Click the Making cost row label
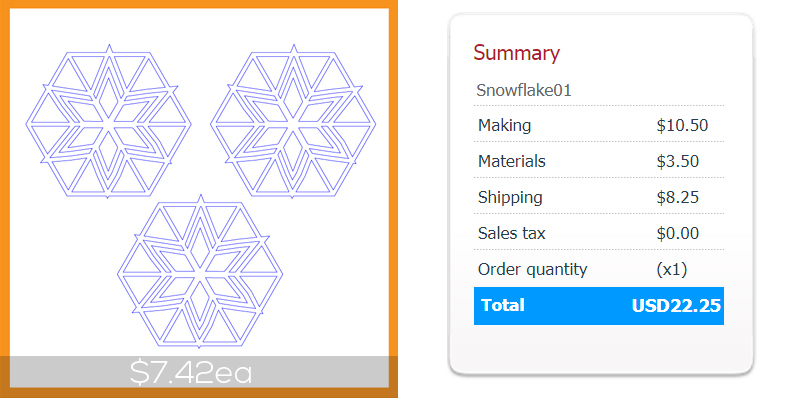800x398 pixels. tap(504, 125)
